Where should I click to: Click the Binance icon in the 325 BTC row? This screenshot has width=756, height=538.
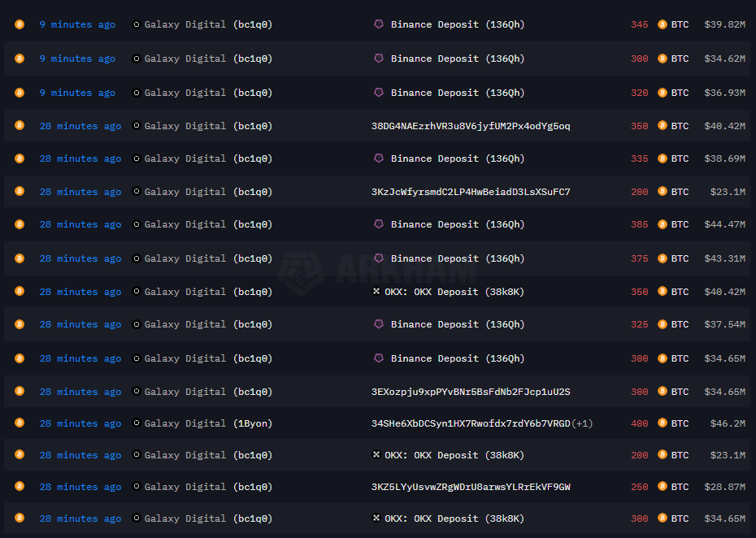point(379,324)
